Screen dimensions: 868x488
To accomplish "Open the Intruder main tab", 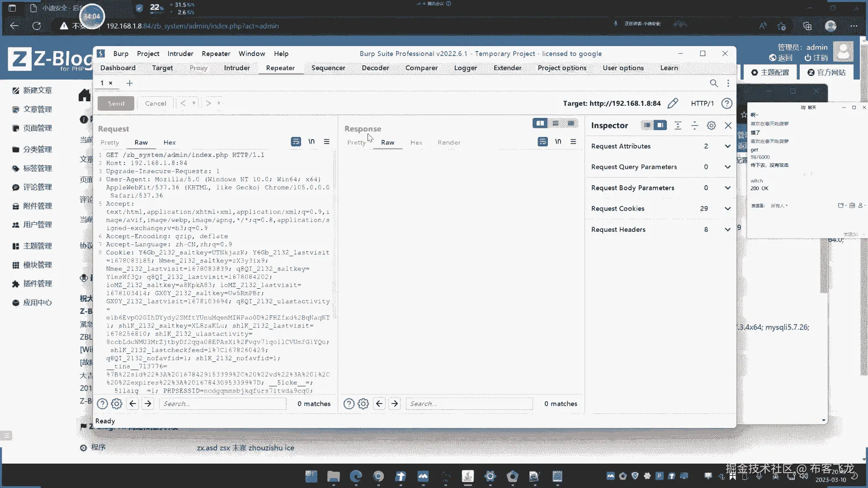I will [236, 68].
